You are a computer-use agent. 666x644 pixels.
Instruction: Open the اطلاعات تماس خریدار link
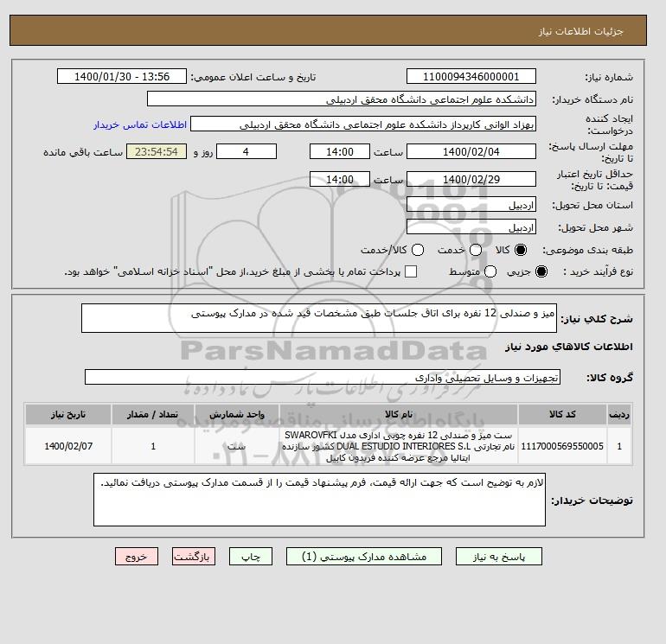pos(140,124)
